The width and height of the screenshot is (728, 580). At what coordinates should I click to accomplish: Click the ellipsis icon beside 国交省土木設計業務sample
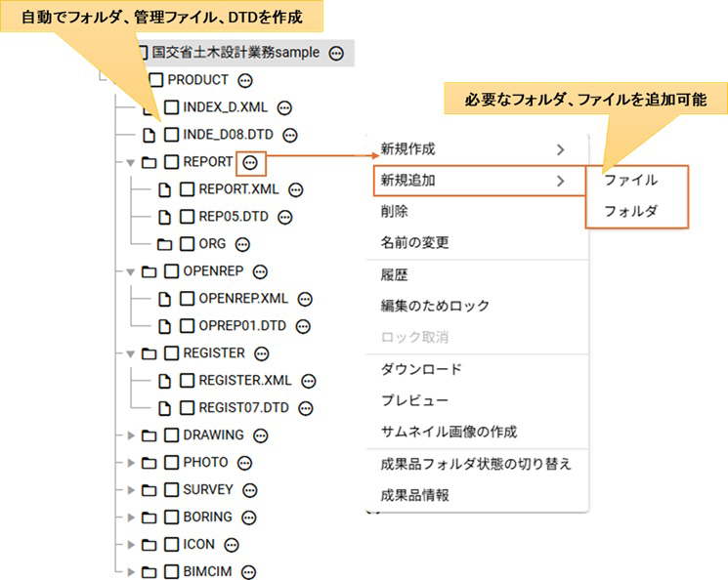tap(336, 53)
